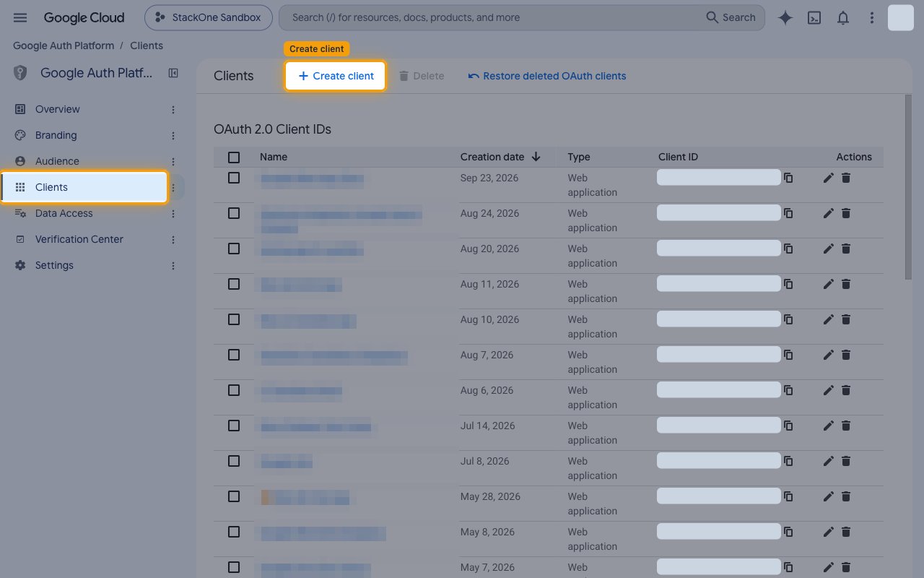Go to Branding in sidebar
The image size is (924, 578).
tap(56, 135)
